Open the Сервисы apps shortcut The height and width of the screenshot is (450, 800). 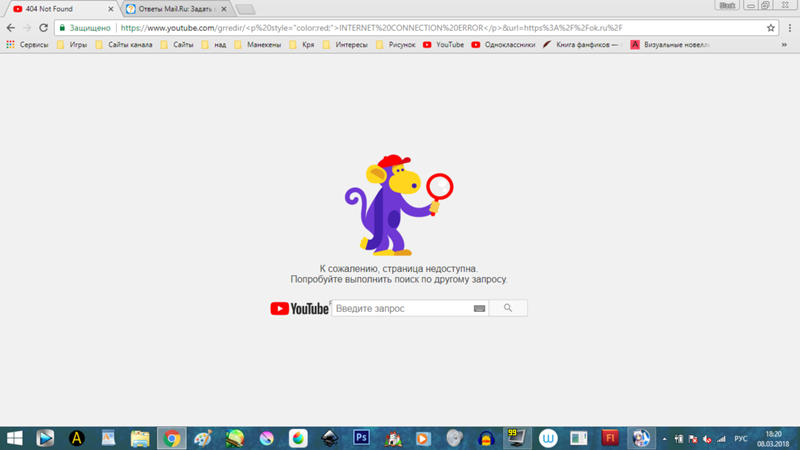pyautogui.click(x=27, y=45)
